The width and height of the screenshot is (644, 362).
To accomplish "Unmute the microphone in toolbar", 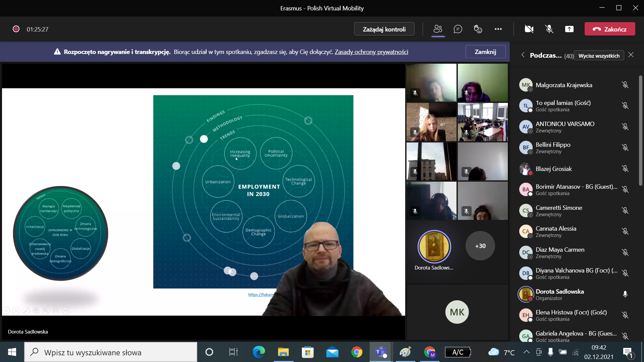I will click(549, 29).
